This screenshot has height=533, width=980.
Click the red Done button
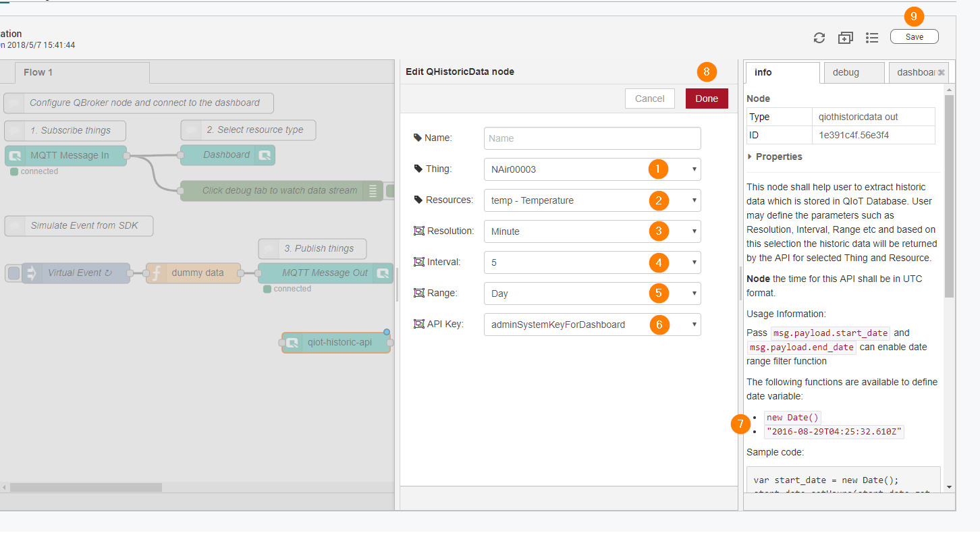706,99
